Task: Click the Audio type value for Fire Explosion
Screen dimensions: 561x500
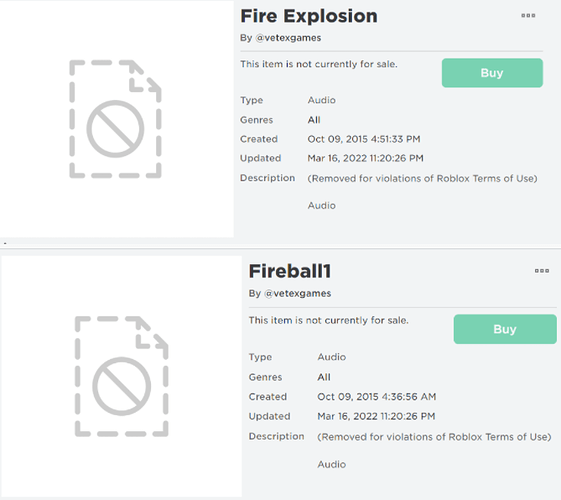Action: (321, 100)
